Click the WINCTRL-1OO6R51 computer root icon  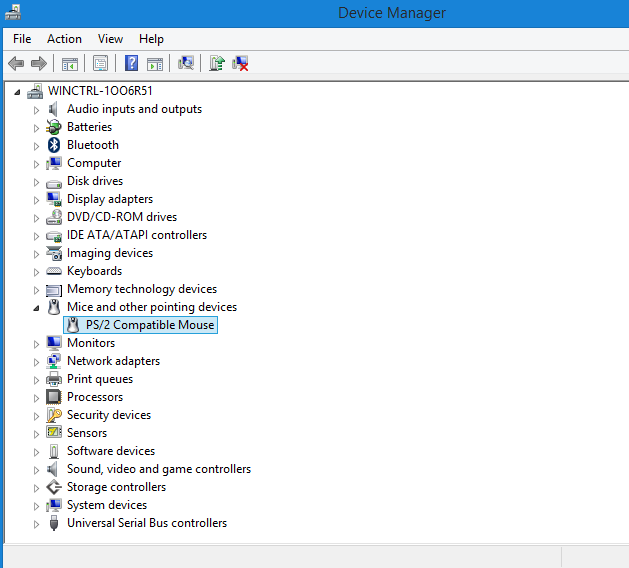[35, 91]
